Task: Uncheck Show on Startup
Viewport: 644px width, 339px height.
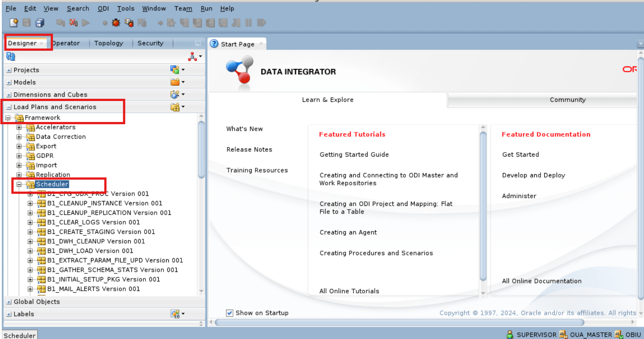Action: pyautogui.click(x=229, y=313)
